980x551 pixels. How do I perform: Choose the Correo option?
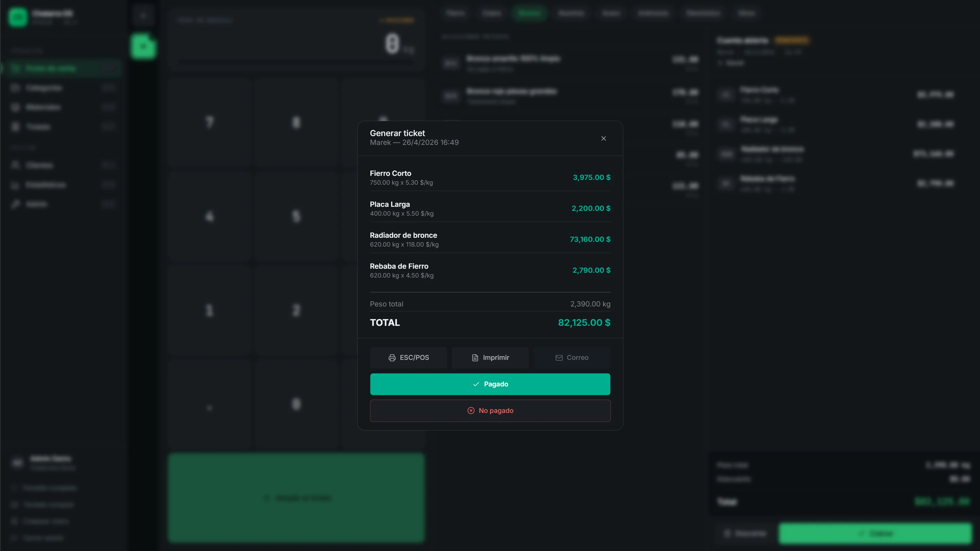tap(572, 357)
